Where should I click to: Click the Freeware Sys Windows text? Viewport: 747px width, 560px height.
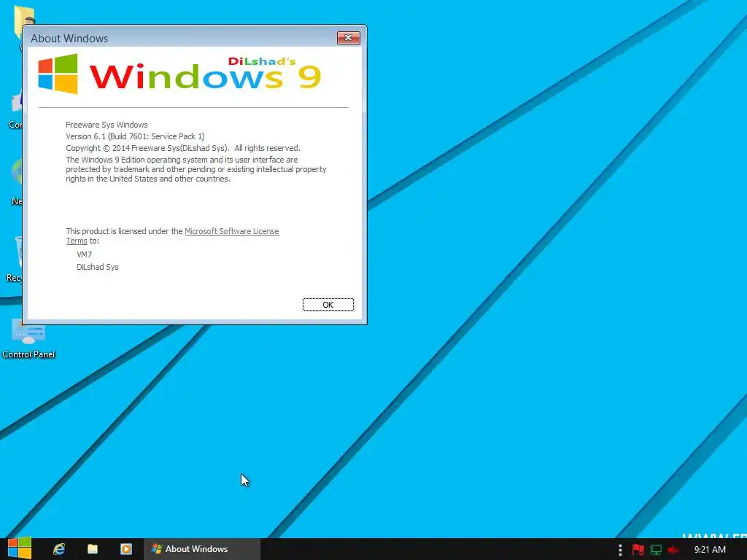point(107,125)
